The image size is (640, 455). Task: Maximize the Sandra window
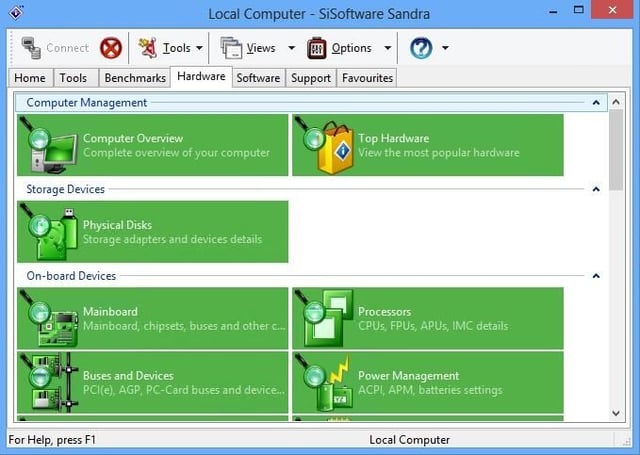(578, 9)
